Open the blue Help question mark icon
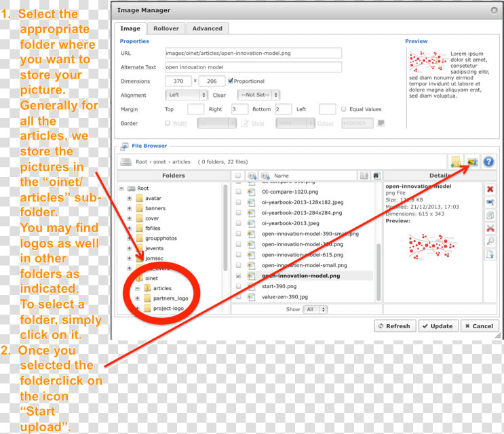This screenshot has height=434, width=504. 488,161
